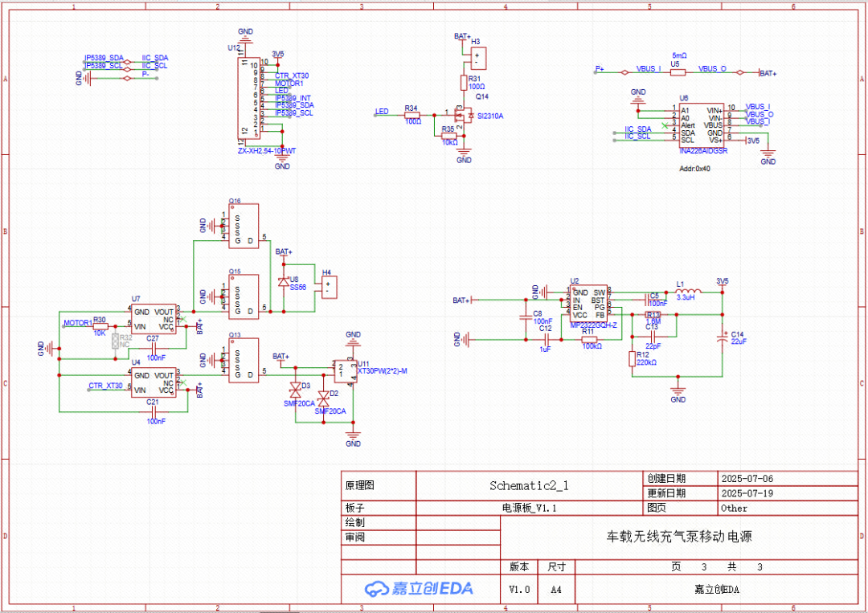Click the D3 SMF20CA TVS diode
868x613 pixels.
[x=295, y=391]
